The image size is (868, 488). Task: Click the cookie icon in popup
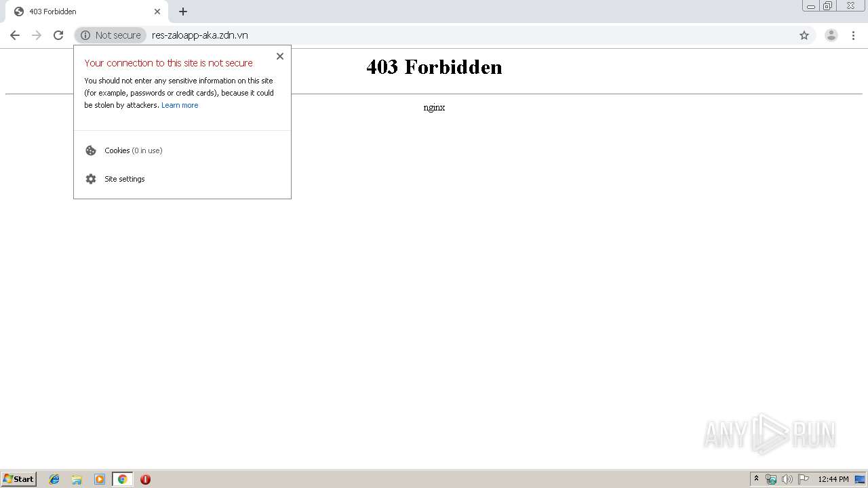91,150
